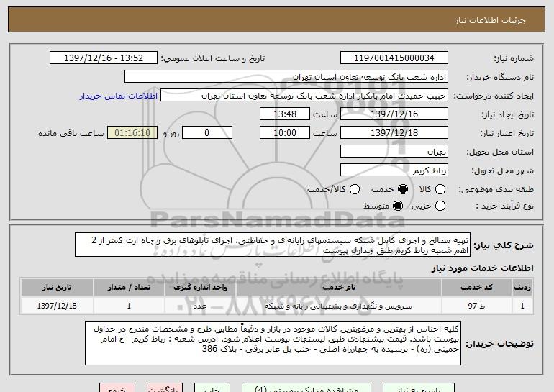
Task: Click the buyer organization name field
Action: (286, 77)
